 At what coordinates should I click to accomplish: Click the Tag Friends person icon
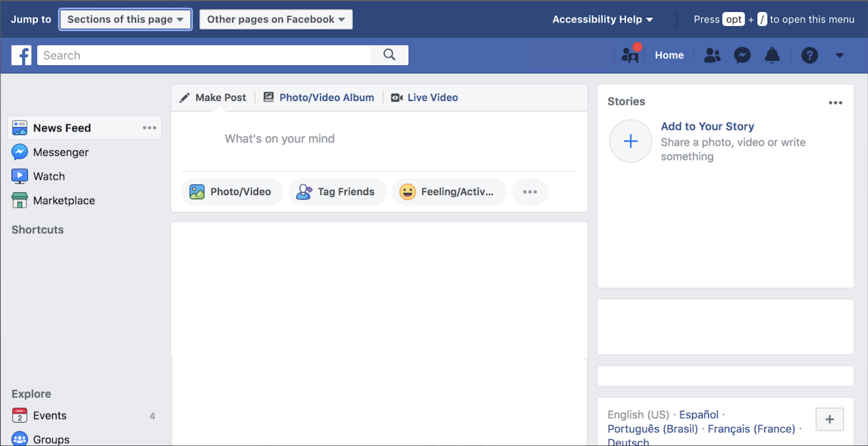click(x=304, y=192)
